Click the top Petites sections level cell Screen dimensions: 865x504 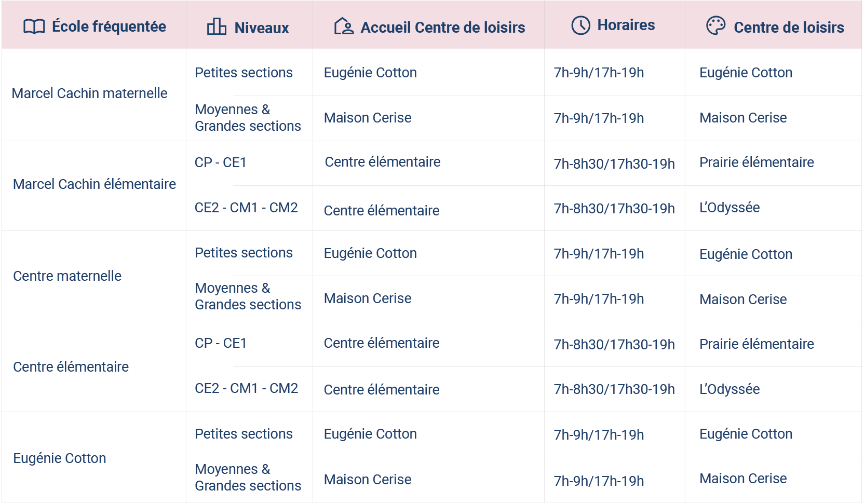click(244, 73)
